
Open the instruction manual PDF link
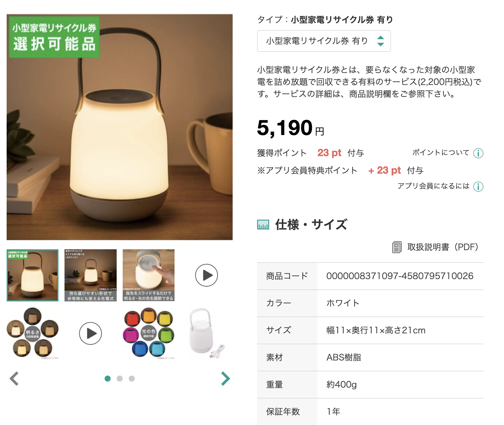443,247
